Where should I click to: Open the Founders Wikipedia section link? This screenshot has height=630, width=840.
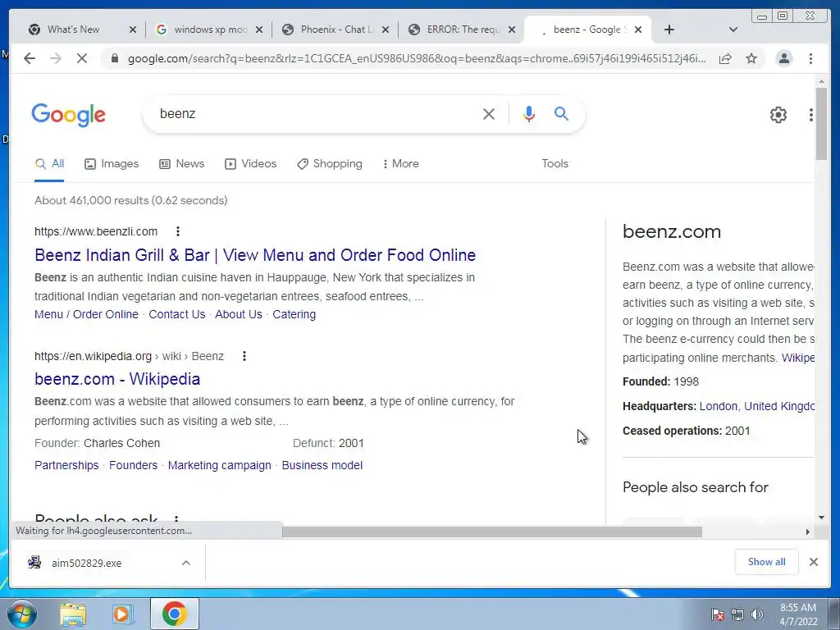[x=134, y=465]
